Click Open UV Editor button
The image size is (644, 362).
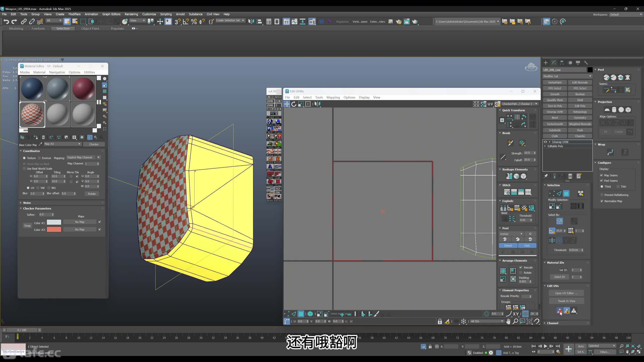[566, 293]
